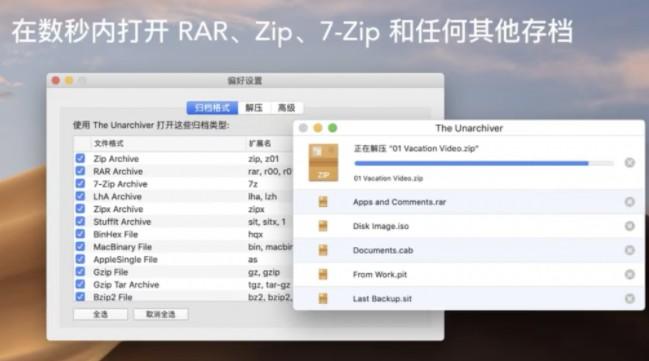Click the extraction progress bar
Image resolution: width=649 pixels, height=361 pixels.
pos(484,164)
